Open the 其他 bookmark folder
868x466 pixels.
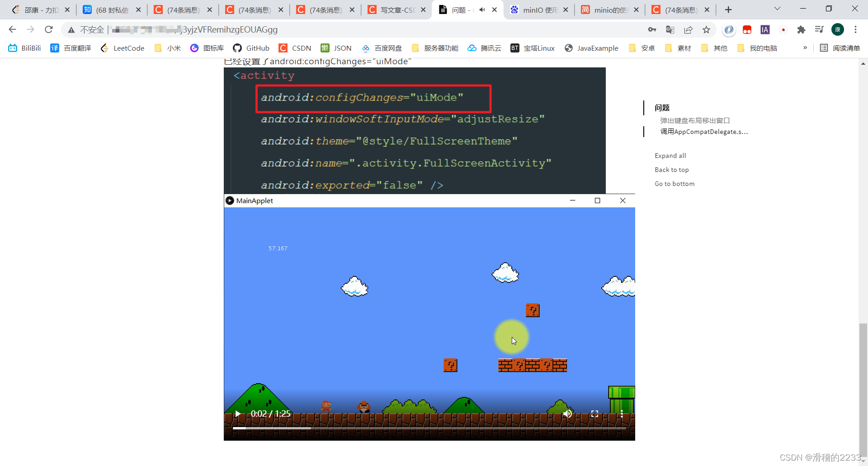point(714,48)
